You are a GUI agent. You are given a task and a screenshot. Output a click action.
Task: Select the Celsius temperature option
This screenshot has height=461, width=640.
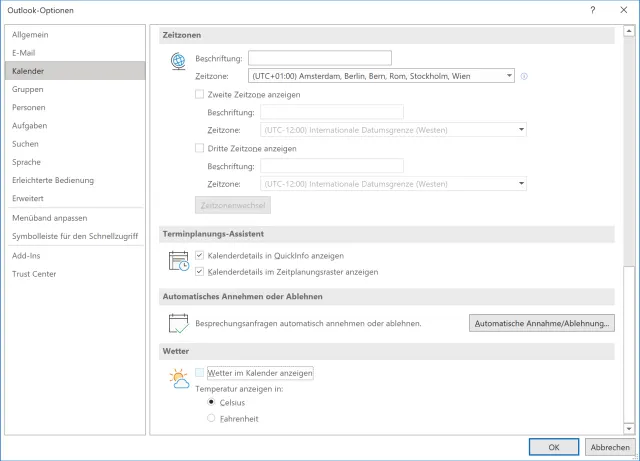click(x=210, y=402)
